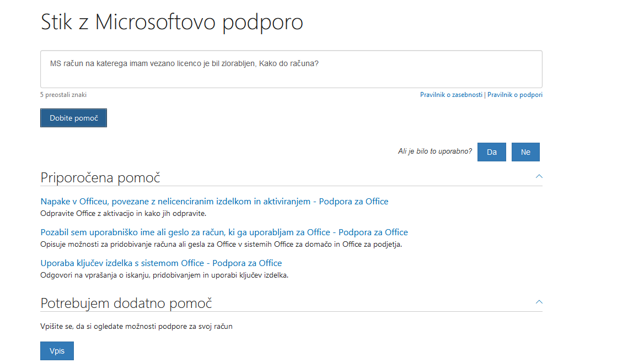
Task: Open the Pravilnik o zasebnosti link
Action: pos(451,95)
